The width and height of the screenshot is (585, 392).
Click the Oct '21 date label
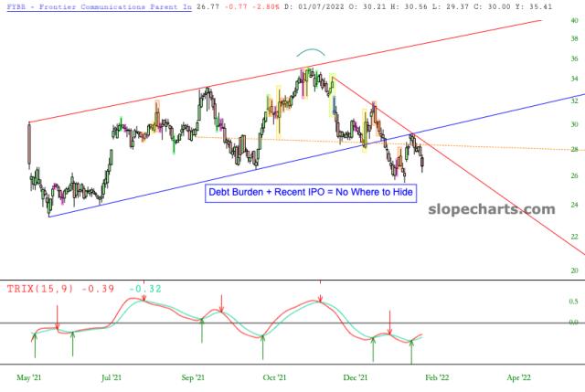[x=274, y=376]
